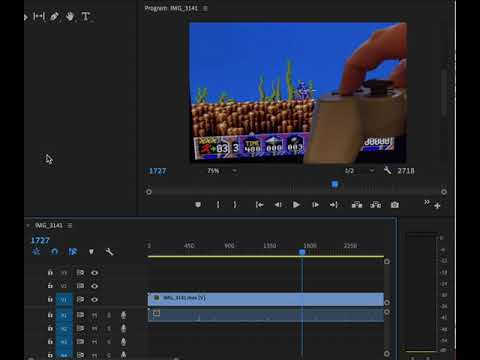
Task: Play the sequence in Program monitor
Action: click(x=296, y=205)
